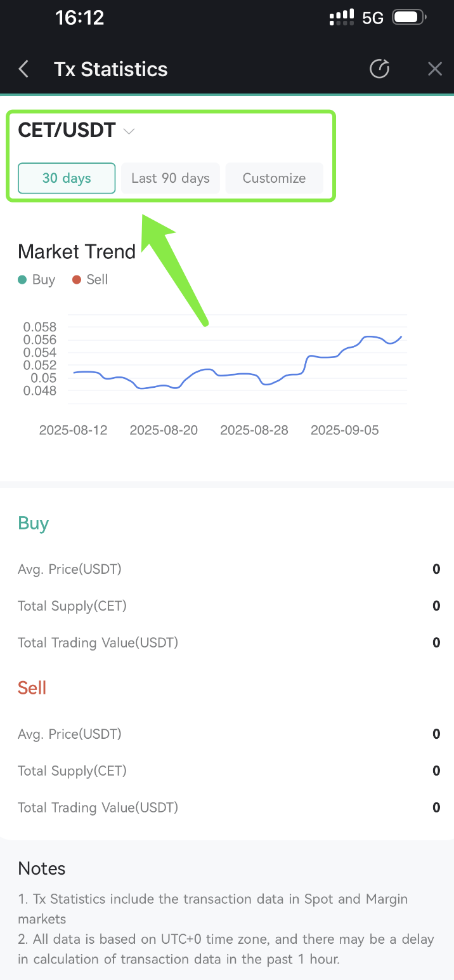Expand the trading pair dropdown chevron
The width and height of the screenshot is (454, 980).
pyautogui.click(x=129, y=131)
